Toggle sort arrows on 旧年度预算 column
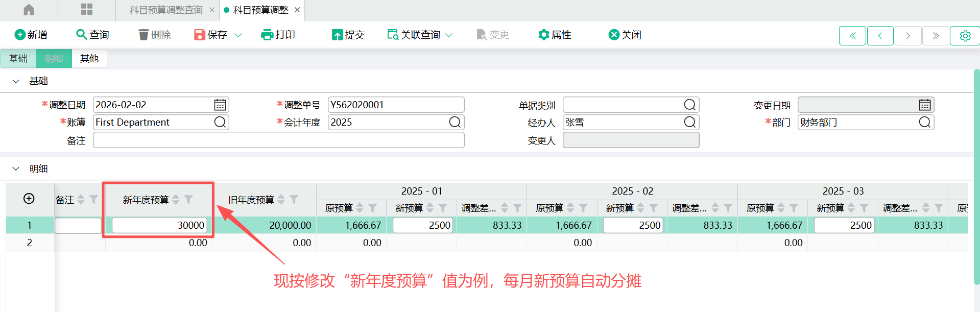This screenshot has width=980, height=312. (281, 200)
